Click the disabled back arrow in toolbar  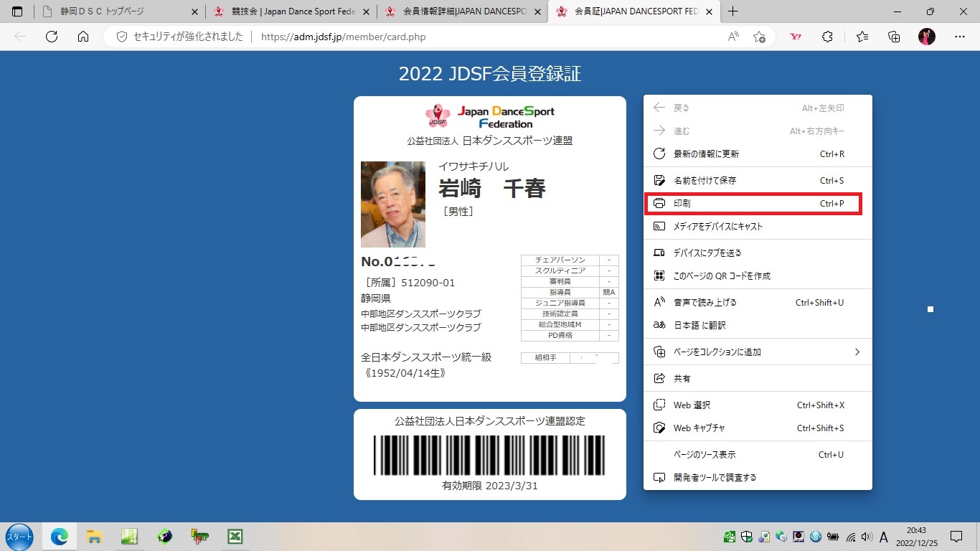point(20,37)
